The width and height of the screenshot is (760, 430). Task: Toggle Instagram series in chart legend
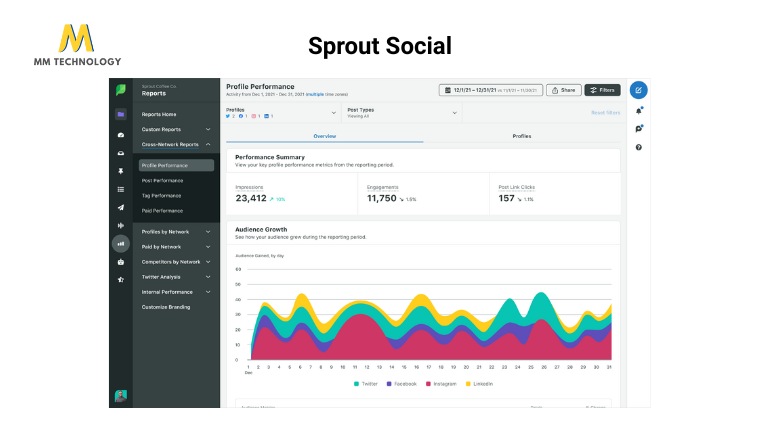point(441,384)
